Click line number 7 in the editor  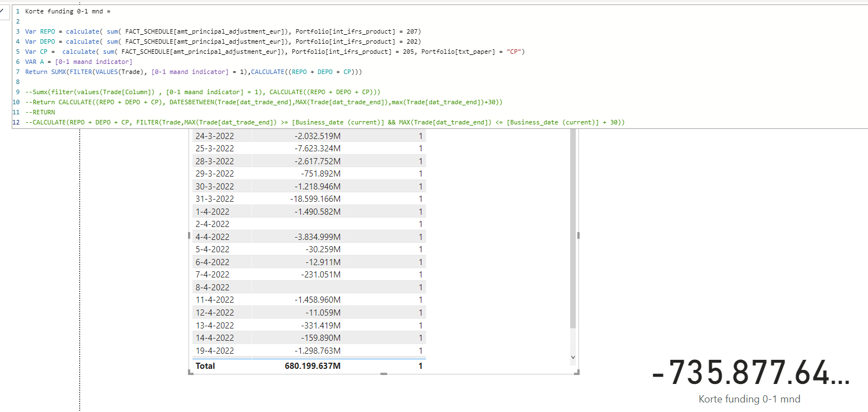coord(18,72)
